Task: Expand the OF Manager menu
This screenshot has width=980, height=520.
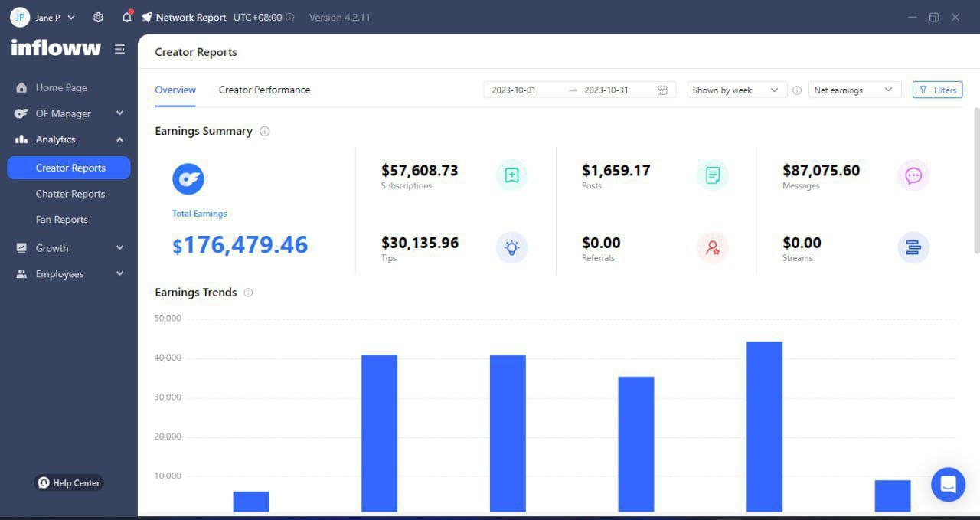Action: (x=69, y=113)
